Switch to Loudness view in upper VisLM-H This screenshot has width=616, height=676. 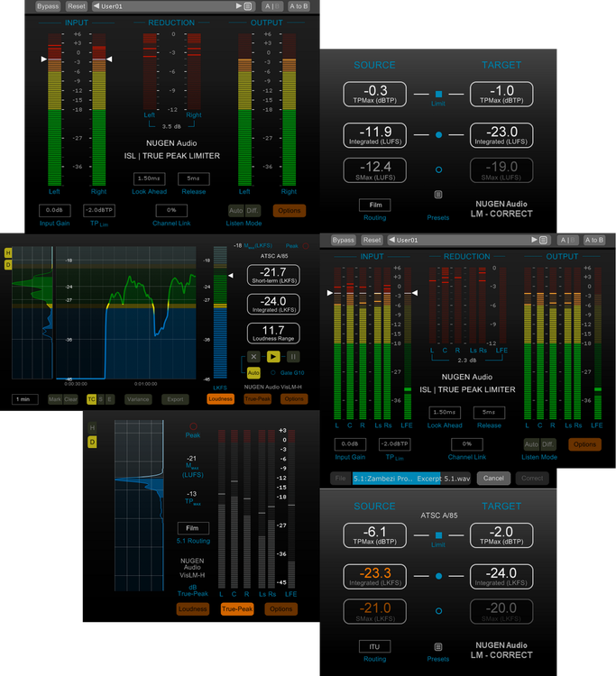[220, 399]
